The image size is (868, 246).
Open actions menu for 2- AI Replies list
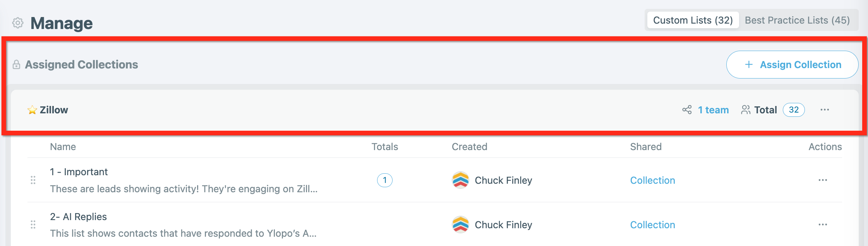pos(823,225)
